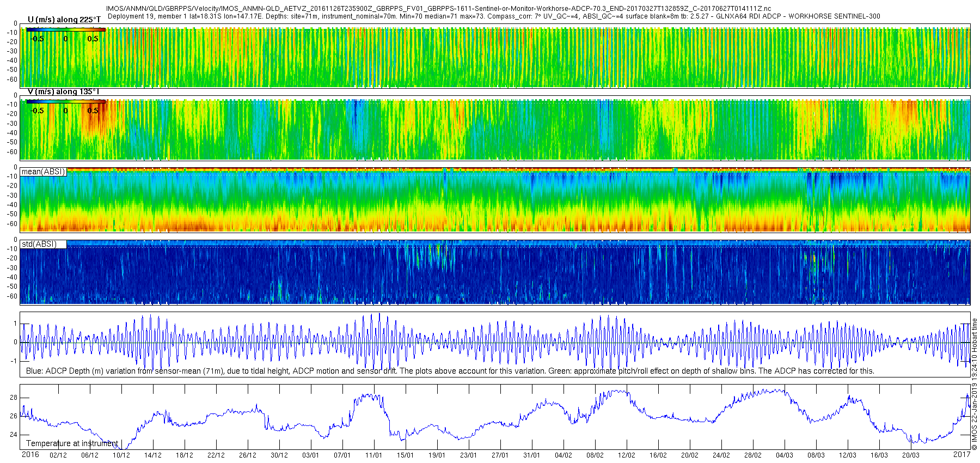Click the file path title at top

pyautogui.click(x=438, y=9)
